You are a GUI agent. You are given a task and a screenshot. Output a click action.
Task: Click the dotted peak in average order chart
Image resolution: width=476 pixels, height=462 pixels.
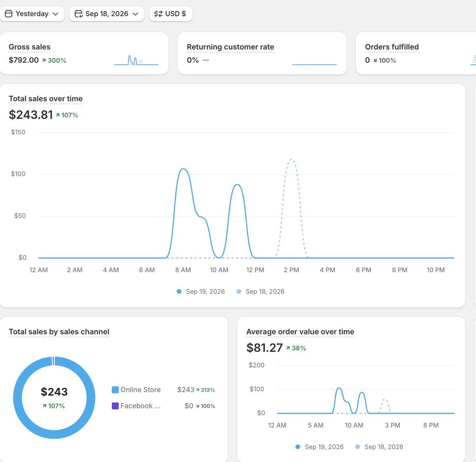(384, 400)
